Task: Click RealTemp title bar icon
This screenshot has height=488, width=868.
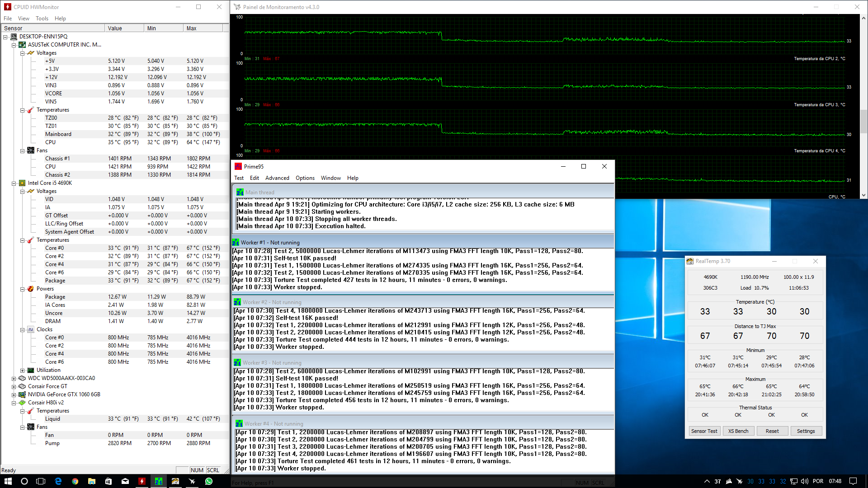Action: [x=690, y=261]
